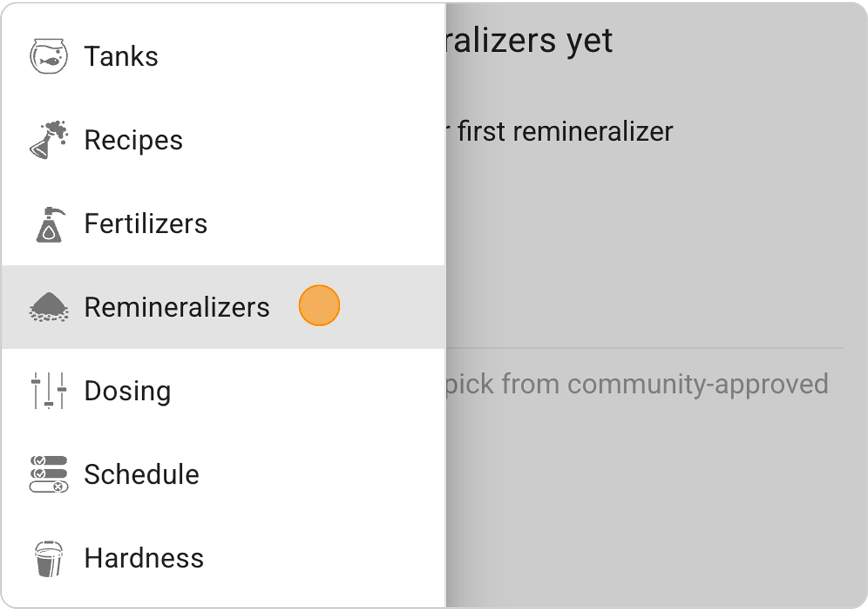Open the Tanks menu label
Viewport: 868px width, 609px height.
point(121,56)
